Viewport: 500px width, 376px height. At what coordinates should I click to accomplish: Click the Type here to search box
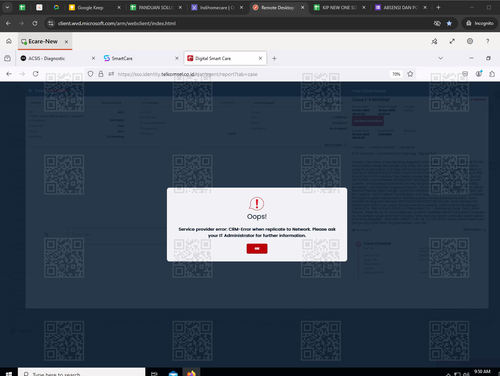82,372
